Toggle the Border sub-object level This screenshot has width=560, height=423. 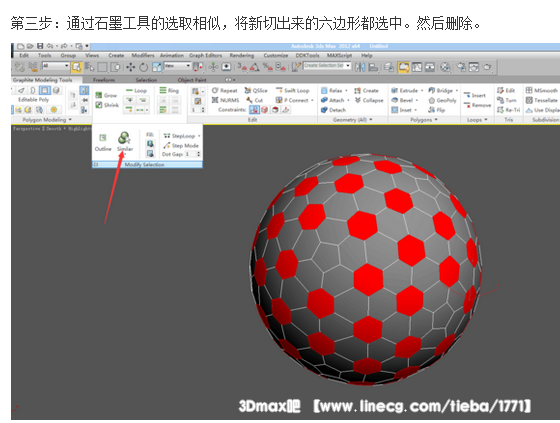point(32,90)
